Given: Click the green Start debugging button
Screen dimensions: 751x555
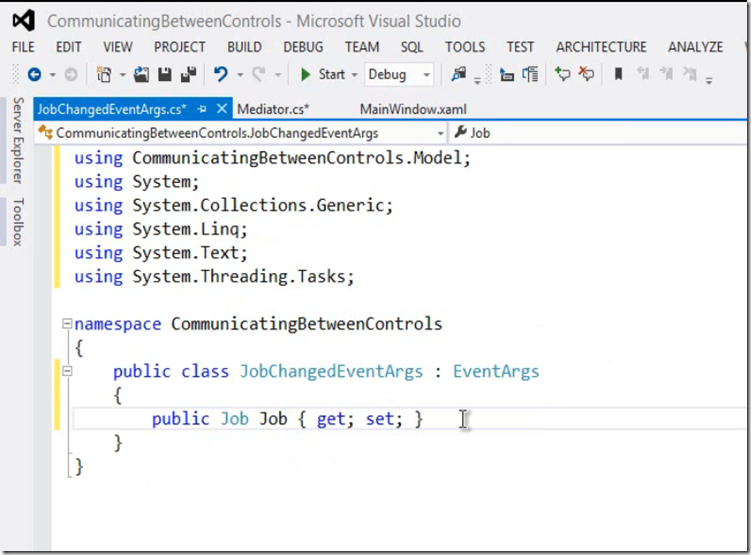Looking at the screenshot, I should [322, 75].
